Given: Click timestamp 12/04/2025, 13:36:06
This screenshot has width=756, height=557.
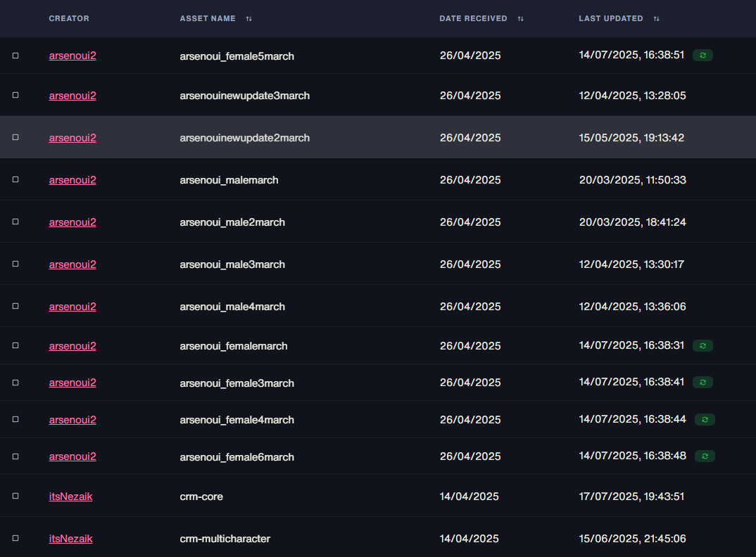Looking at the screenshot, I should (632, 307).
